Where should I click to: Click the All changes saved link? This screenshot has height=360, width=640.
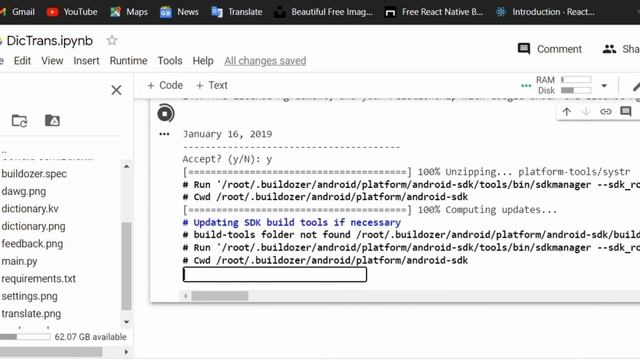(x=265, y=61)
